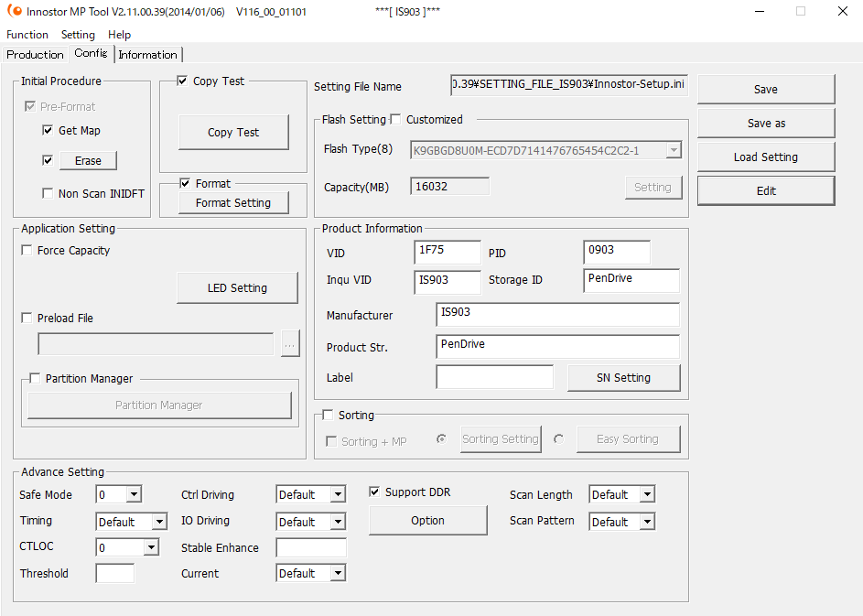863x616 pixels.
Task: Click the Storage ID field
Action: coord(631,281)
